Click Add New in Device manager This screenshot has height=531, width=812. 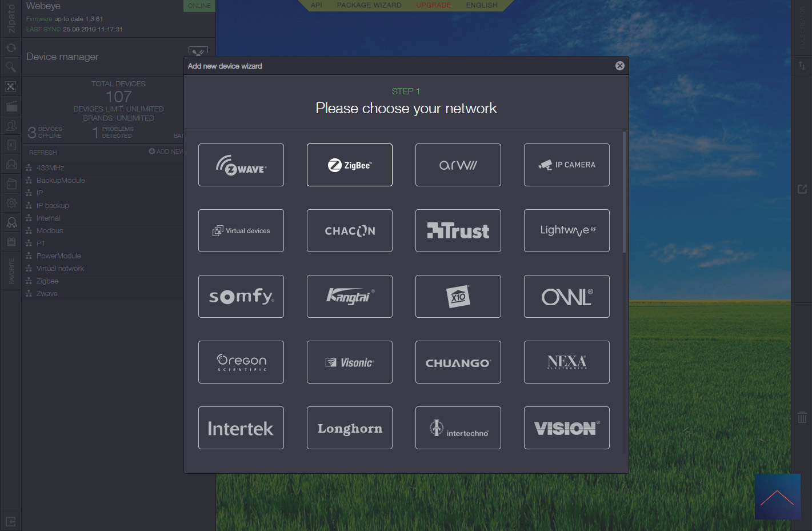pyautogui.click(x=166, y=151)
